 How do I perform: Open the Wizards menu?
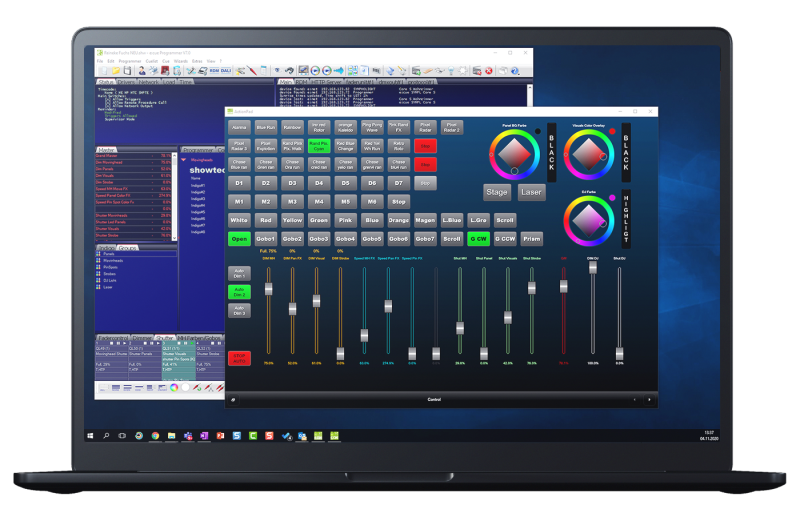click(180, 61)
